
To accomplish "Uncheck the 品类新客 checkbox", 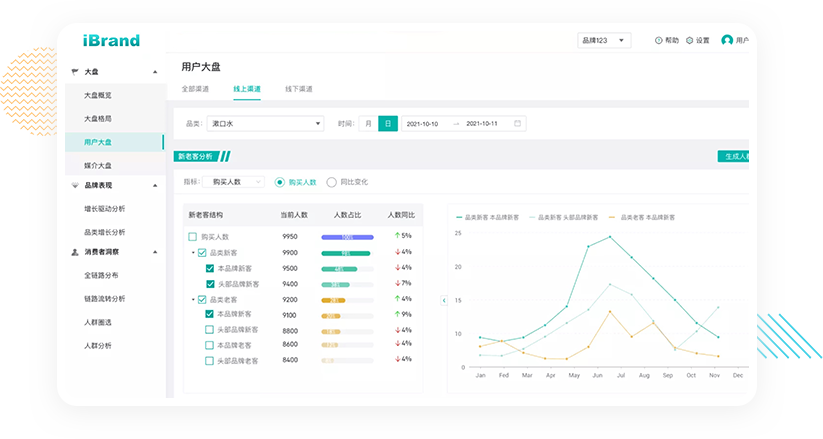I will [202, 253].
